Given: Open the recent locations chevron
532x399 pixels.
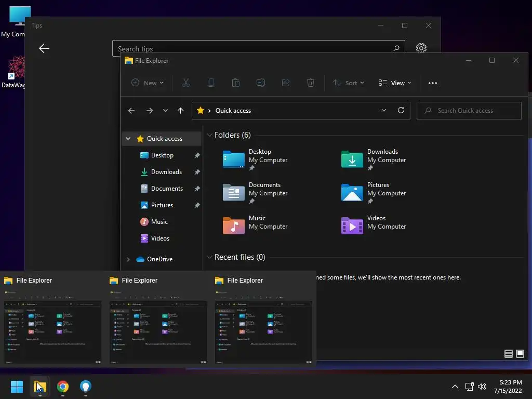Looking at the screenshot, I should [165, 111].
